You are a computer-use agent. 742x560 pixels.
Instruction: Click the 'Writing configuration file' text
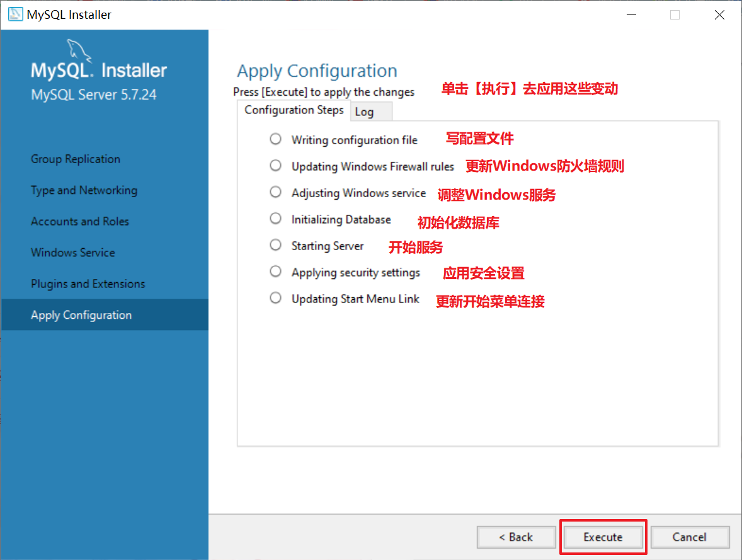355,140
